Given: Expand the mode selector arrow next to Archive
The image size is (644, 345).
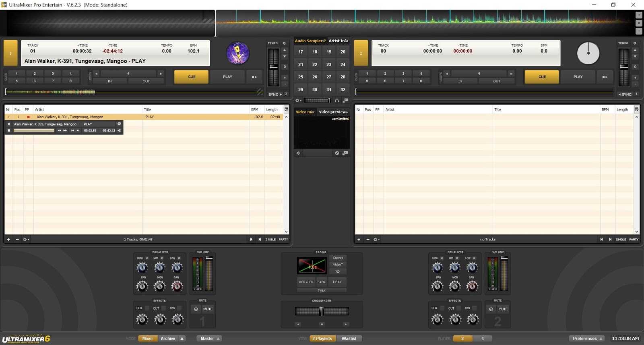Looking at the screenshot, I should (182, 339).
